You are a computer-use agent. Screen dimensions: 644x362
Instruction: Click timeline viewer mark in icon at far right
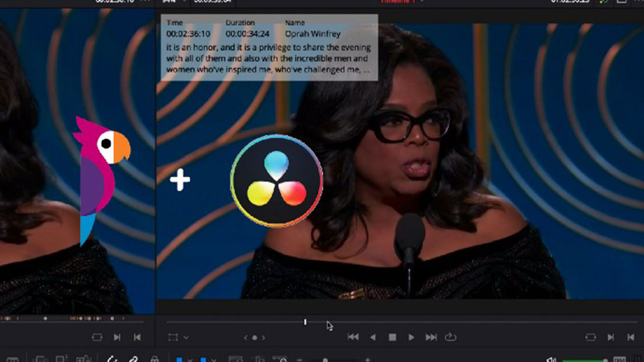click(631, 337)
